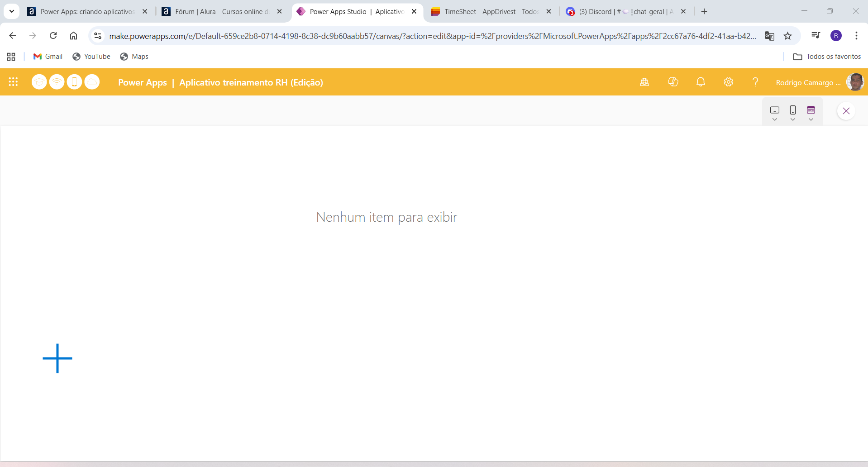868x467 pixels.
Task: Switch to the Discord chat-geral tab
Action: 626,11
